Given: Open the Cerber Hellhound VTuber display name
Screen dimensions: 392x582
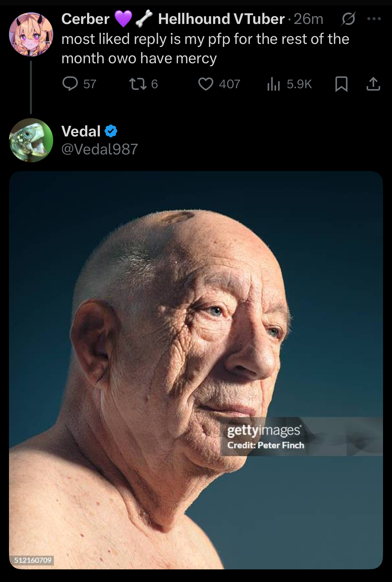Looking at the screenshot, I should pos(173,19).
